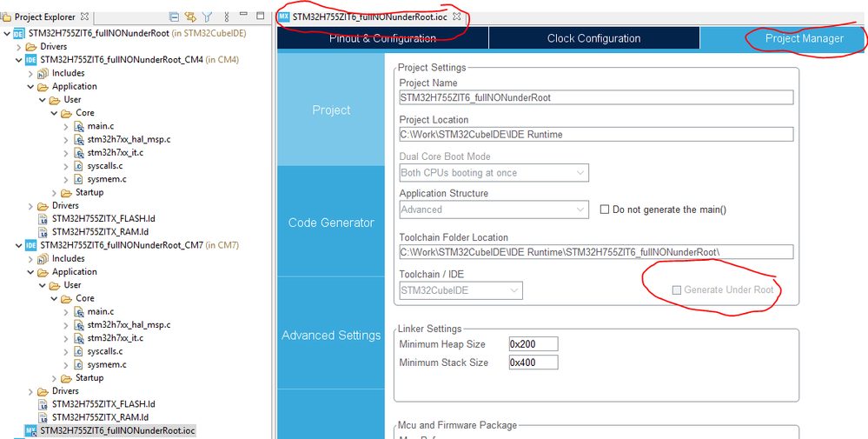868x439 pixels.
Task: Click Collapse All in Project Explorer toolbar
Action: (174, 17)
